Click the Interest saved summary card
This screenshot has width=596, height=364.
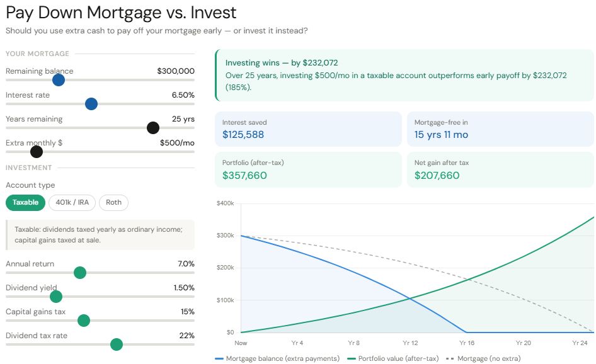click(307, 129)
